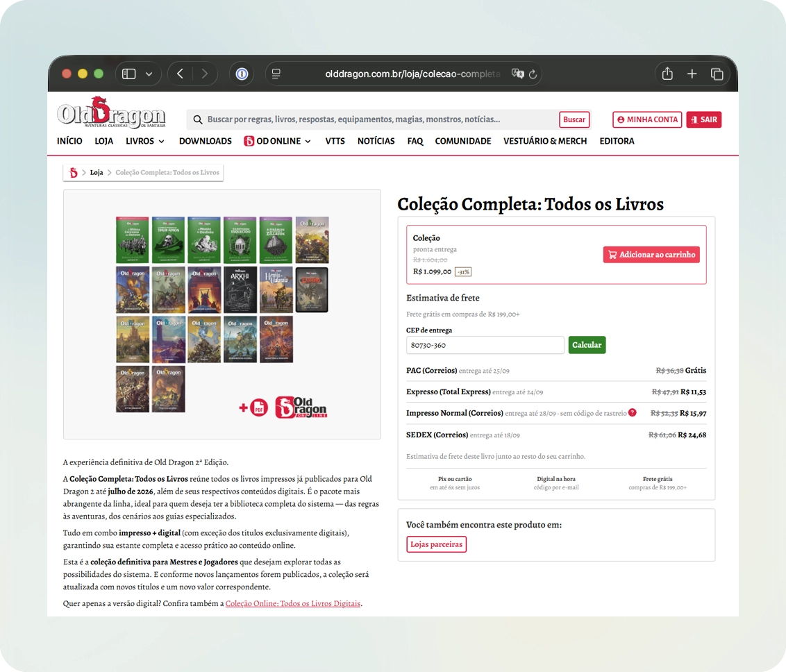Click the breadcrumb home dragon icon
786x672 pixels.
pos(73,172)
